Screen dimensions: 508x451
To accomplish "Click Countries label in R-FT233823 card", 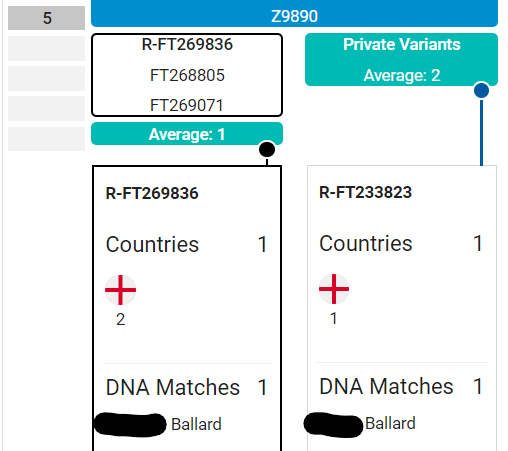I will 366,243.
